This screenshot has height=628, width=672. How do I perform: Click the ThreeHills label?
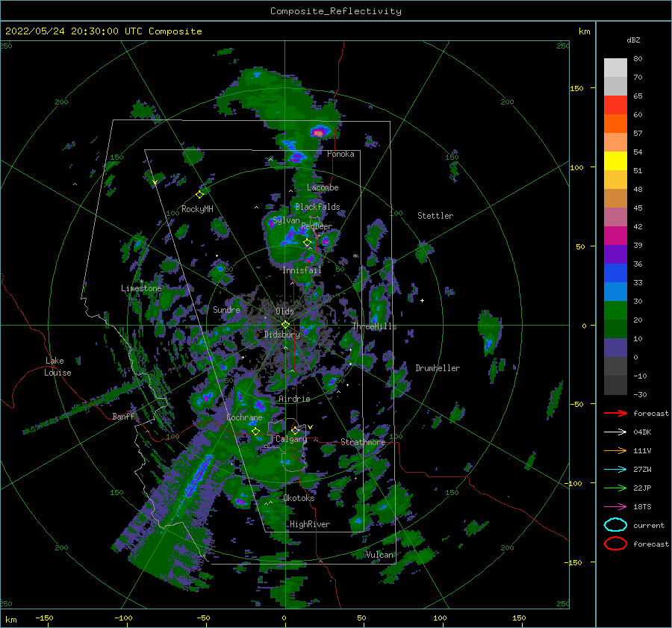(375, 326)
